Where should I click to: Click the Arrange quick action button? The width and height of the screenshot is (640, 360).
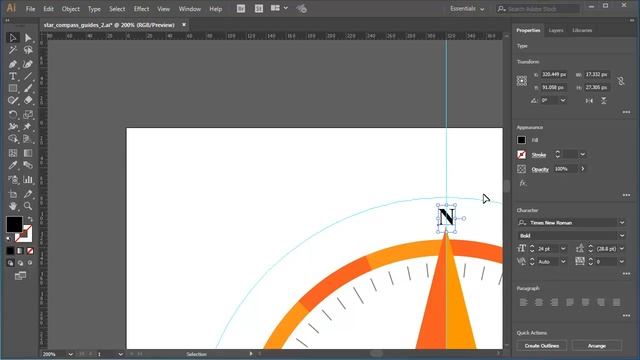click(597, 346)
